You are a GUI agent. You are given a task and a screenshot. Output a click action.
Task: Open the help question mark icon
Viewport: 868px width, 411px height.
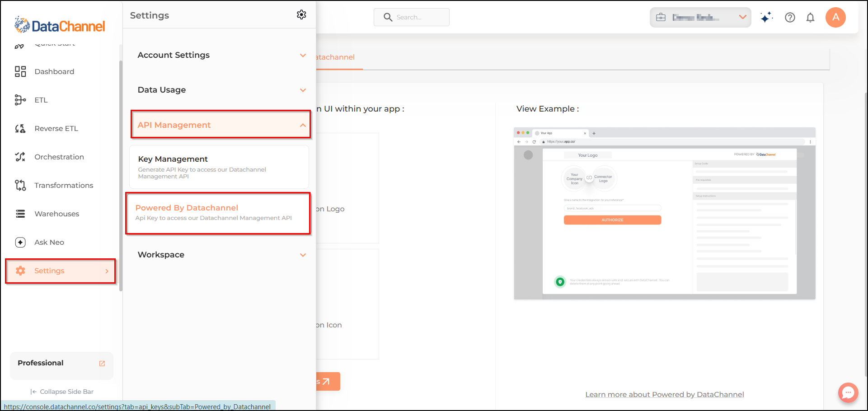point(790,17)
